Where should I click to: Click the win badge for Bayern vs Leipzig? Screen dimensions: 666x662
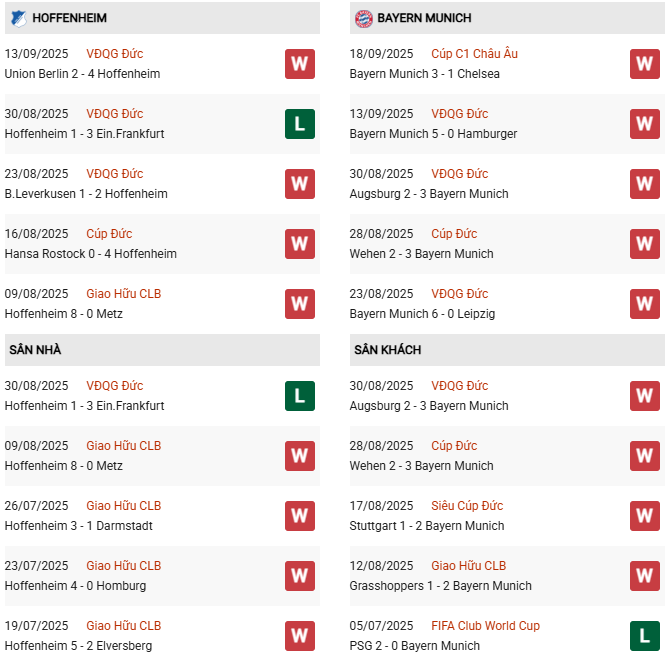pos(645,304)
